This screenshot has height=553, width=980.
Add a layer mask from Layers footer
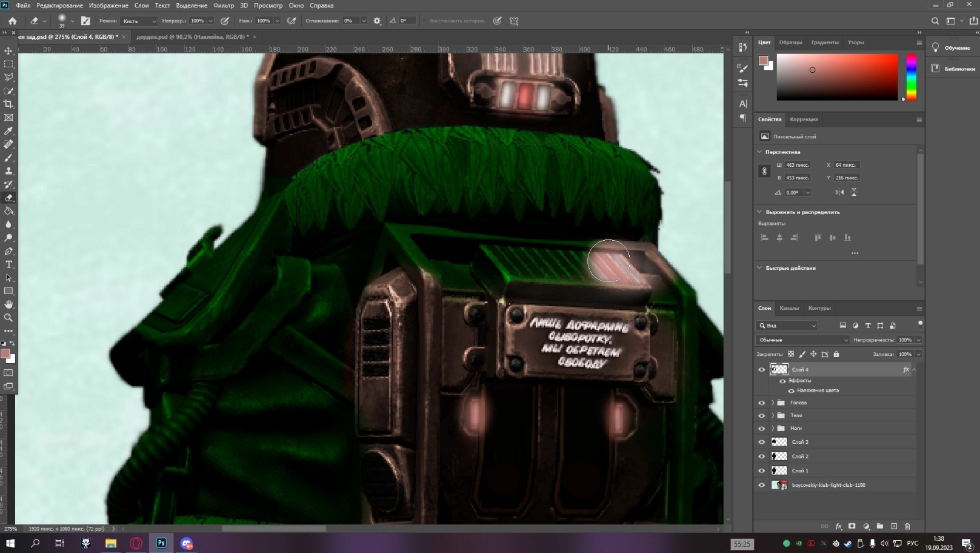[852, 526]
